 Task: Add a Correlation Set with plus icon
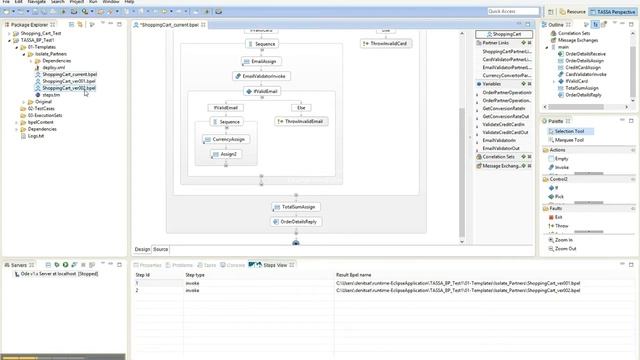click(x=523, y=157)
